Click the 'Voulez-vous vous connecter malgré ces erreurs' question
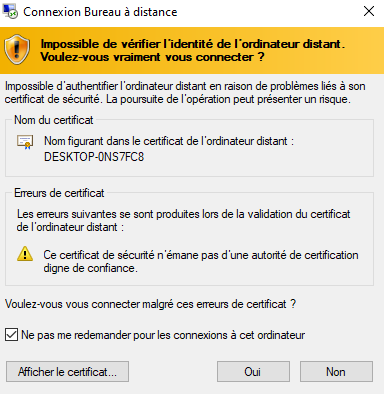This screenshot has height=394, width=384. pyautogui.click(x=150, y=304)
